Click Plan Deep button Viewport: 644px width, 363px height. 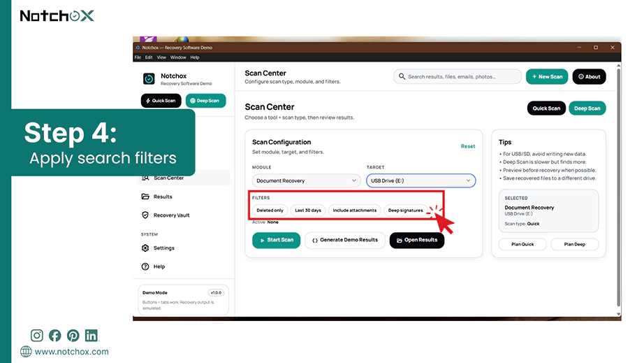pos(574,244)
